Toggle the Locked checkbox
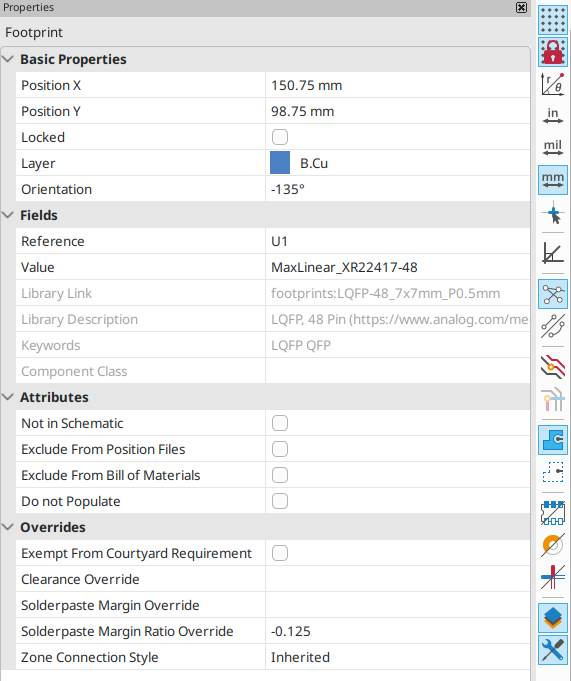The height and width of the screenshot is (681, 571). click(x=280, y=137)
